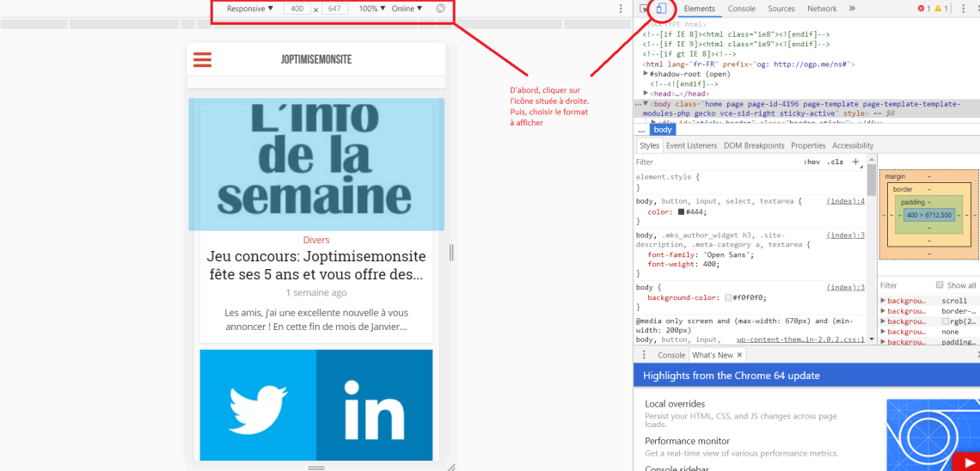Toggle the .cls classes button
This screenshot has height=471, width=980.
[835, 162]
